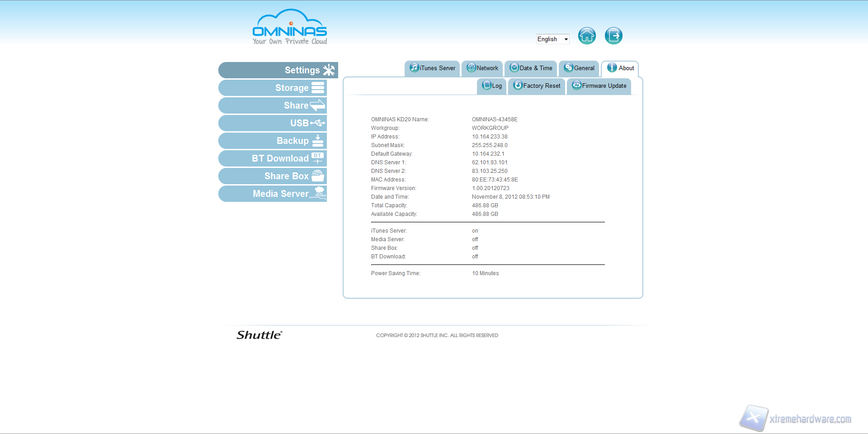Open the English language dropdown
This screenshot has height=434, width=868.
click(552, 39)
